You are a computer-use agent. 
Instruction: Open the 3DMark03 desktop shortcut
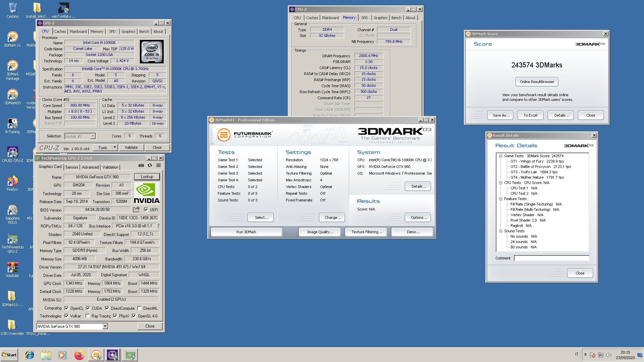pos(12,97)
